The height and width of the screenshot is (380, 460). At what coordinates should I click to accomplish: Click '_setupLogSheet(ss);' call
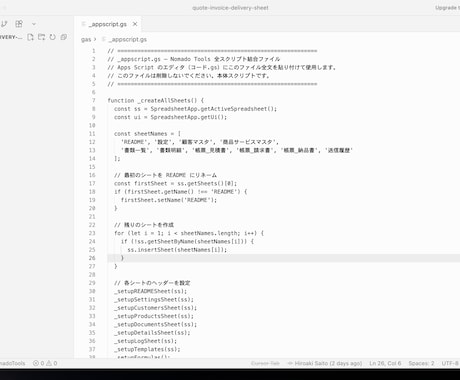[145, 341]
